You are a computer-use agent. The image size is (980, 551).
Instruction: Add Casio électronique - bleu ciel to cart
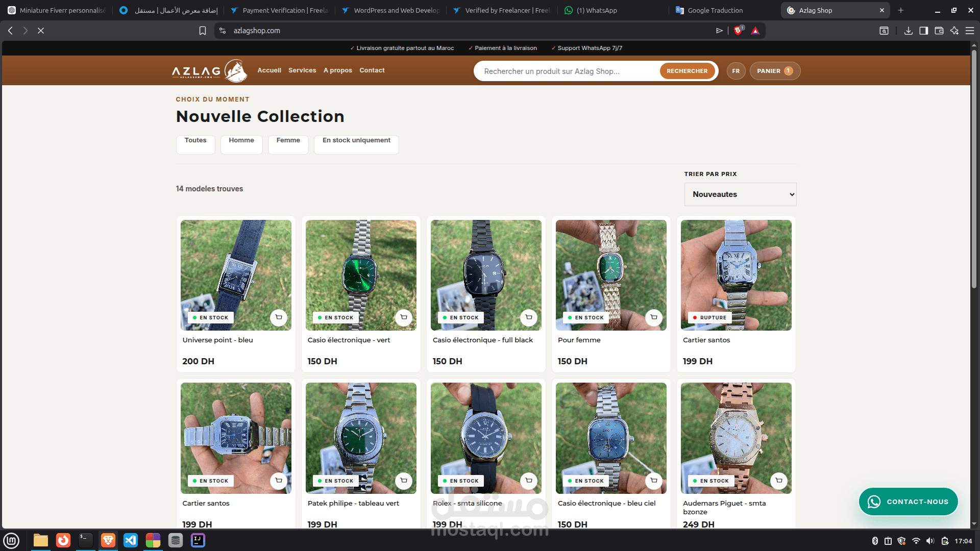654,481
